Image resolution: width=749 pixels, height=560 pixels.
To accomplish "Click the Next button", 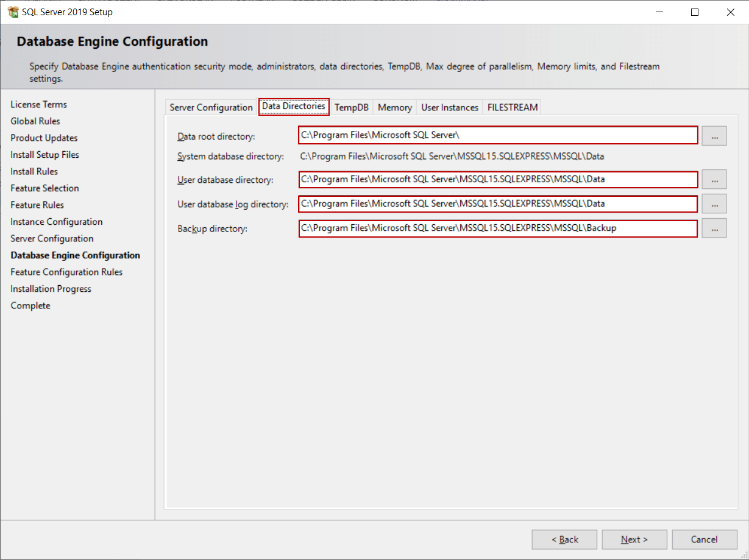I will (x=634, y=539).
